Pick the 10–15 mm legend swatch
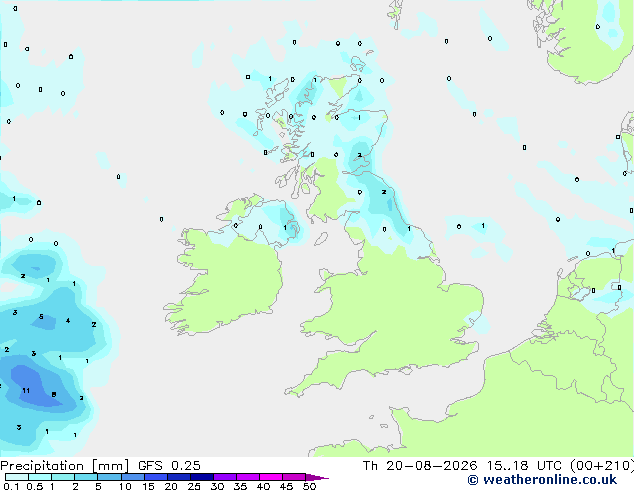Viewport: 634px width, 490px height. coord(132,477)
